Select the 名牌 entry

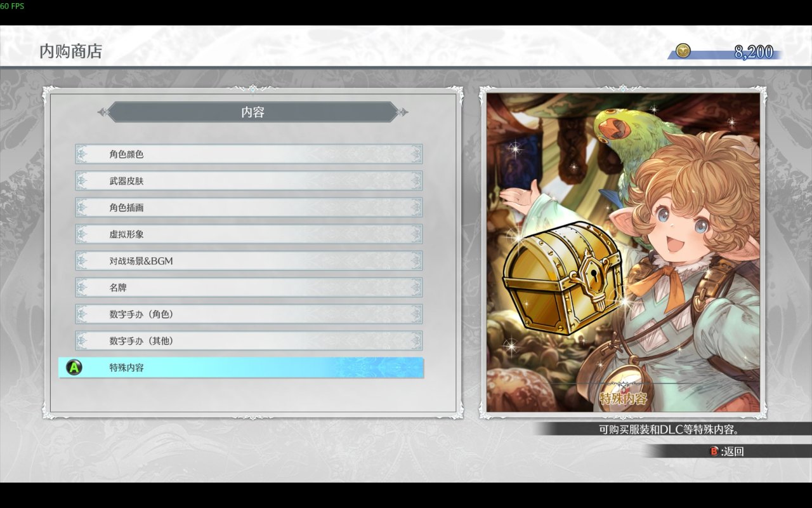(249, 288)
